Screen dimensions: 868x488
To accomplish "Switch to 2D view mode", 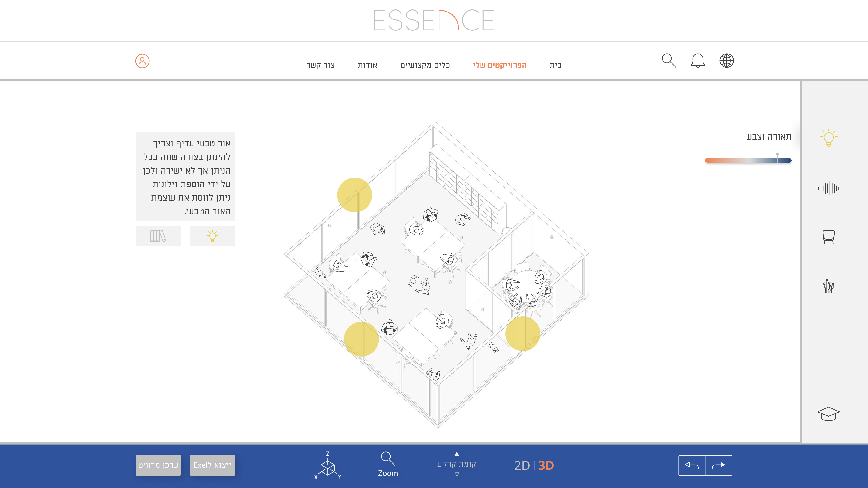I will [522, 465].
